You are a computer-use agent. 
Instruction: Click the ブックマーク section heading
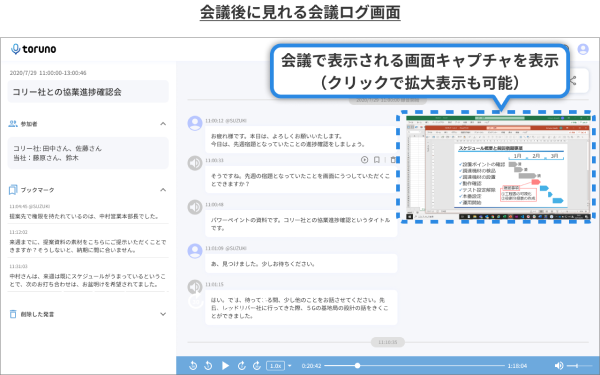[38, 190]
